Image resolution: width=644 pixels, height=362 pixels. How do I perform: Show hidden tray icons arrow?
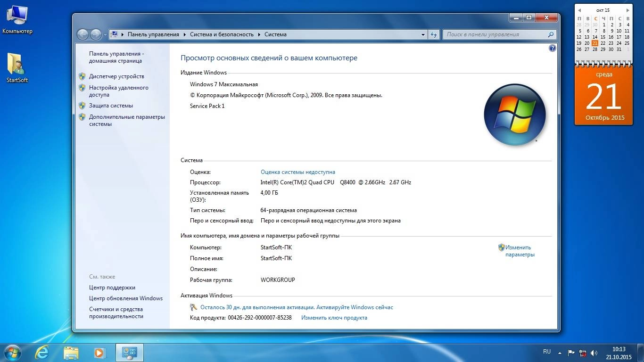point(560,353)
